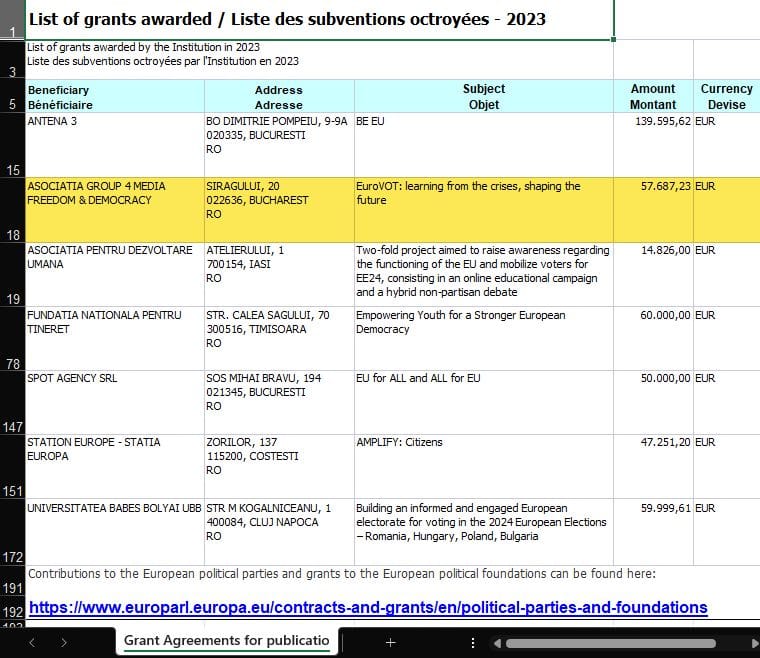
Task: Click the Beneficiary / Bénéficiaire header cell
Action: click(115, 96)
